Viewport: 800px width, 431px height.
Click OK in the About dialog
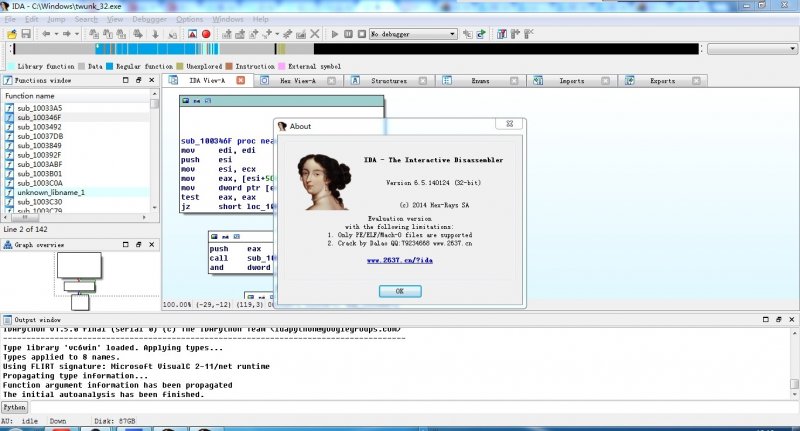pos(400,291)
